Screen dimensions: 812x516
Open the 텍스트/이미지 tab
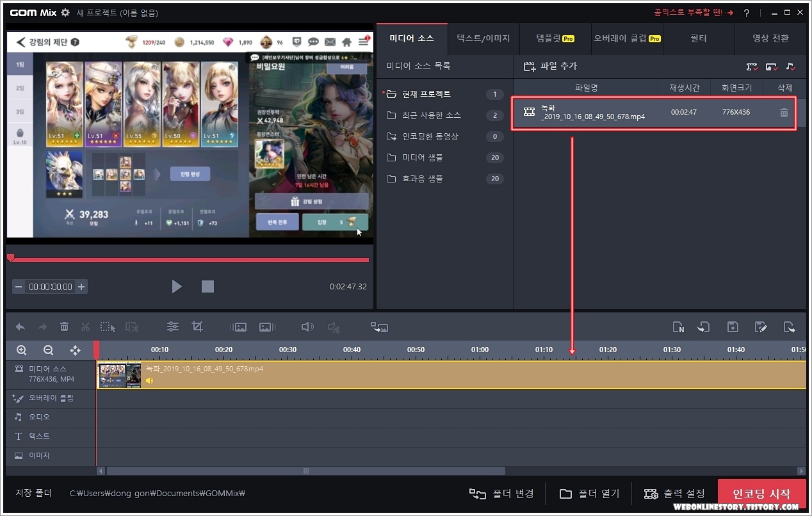[483, 38]
